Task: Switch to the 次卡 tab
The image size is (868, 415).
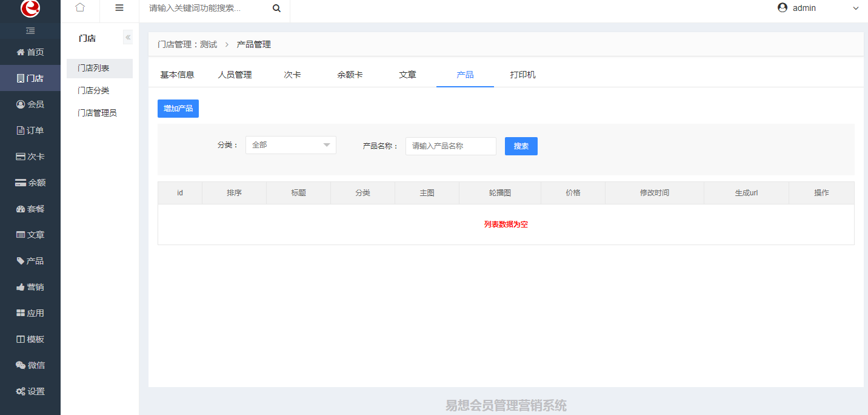Action: pos(292,75)
